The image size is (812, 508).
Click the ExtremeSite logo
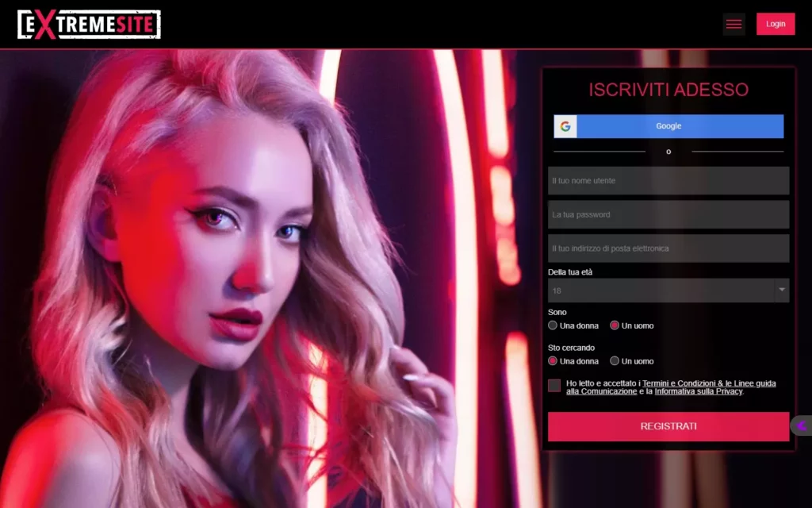[89, 25]
